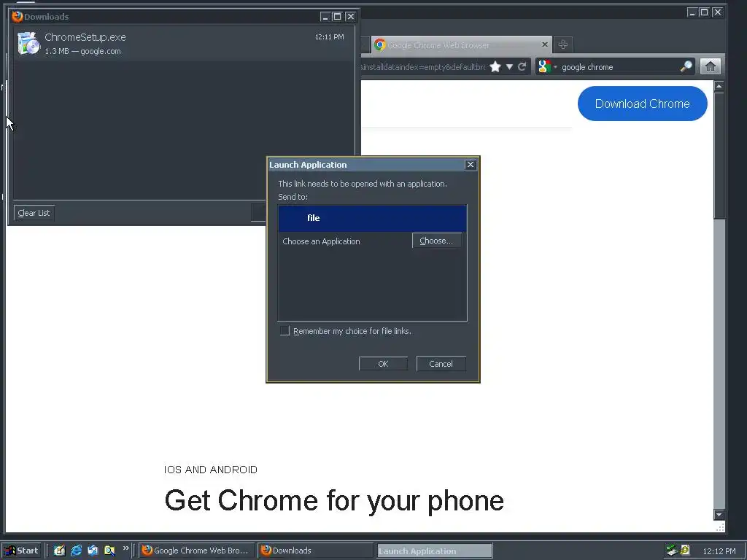Click 'Choose an Application' row text
This screenshot has height=560, width=747.
pos(321,241)
